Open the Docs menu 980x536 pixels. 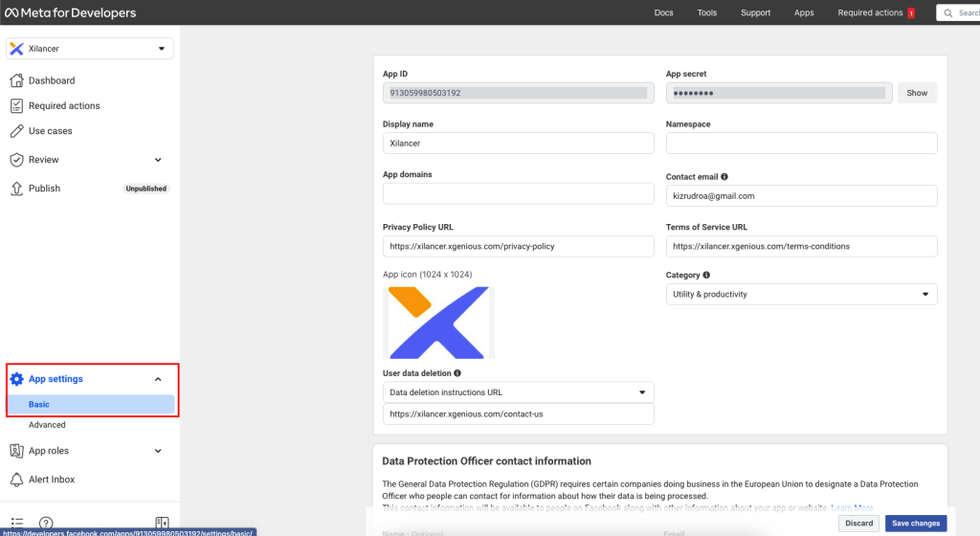(664, 12)
